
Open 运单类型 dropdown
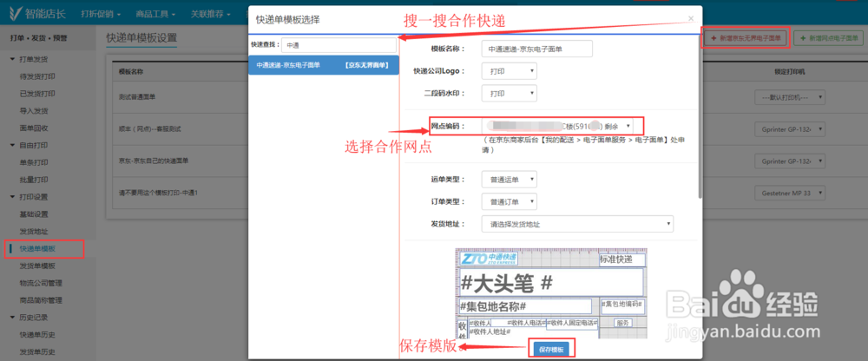pos(510,180)
